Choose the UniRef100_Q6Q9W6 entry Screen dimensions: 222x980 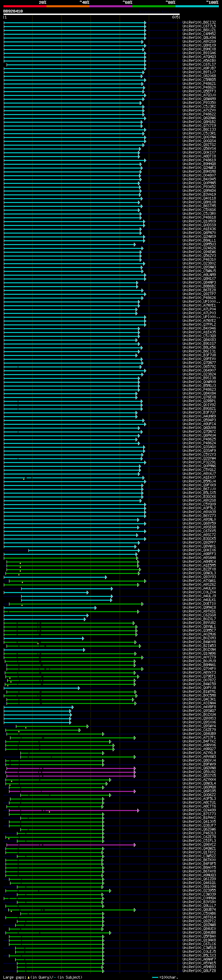tap(199, 118)
